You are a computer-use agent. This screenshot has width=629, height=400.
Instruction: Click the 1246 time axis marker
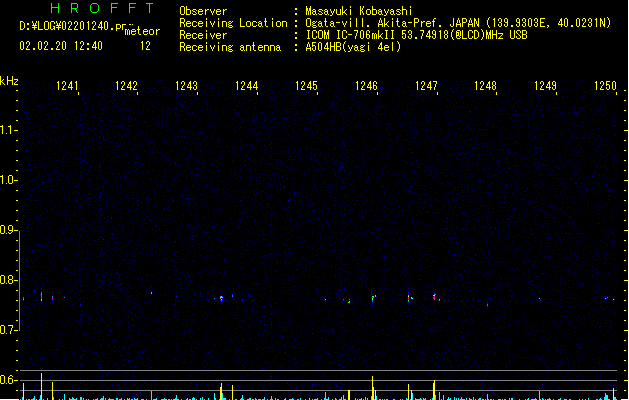[366, 86]
